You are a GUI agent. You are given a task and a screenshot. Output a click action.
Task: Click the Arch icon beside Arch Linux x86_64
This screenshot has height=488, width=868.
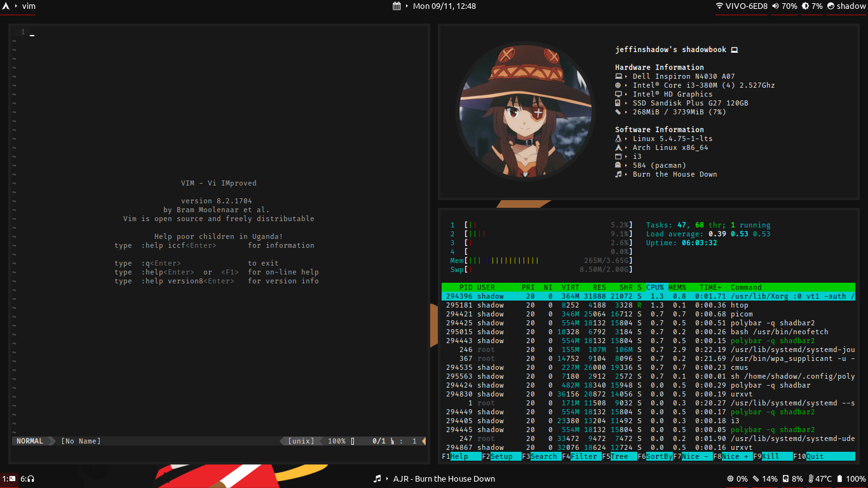point(618,147)
